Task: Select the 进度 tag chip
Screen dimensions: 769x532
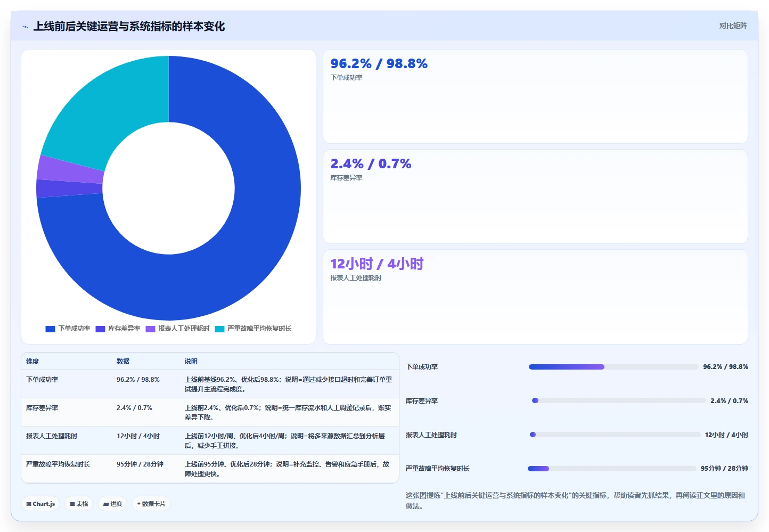Action: coord(112,504)
